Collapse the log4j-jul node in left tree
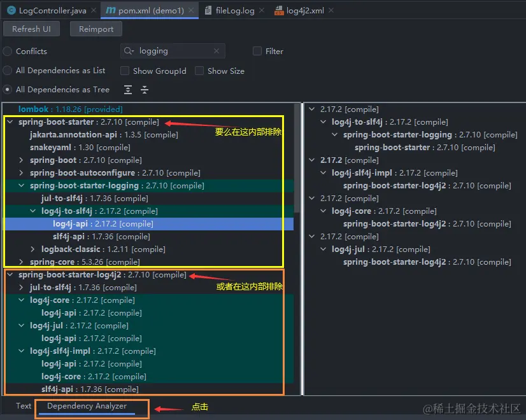Image resolution: width=526 pixels, height=420 pixels. click(x=22, y=326)
